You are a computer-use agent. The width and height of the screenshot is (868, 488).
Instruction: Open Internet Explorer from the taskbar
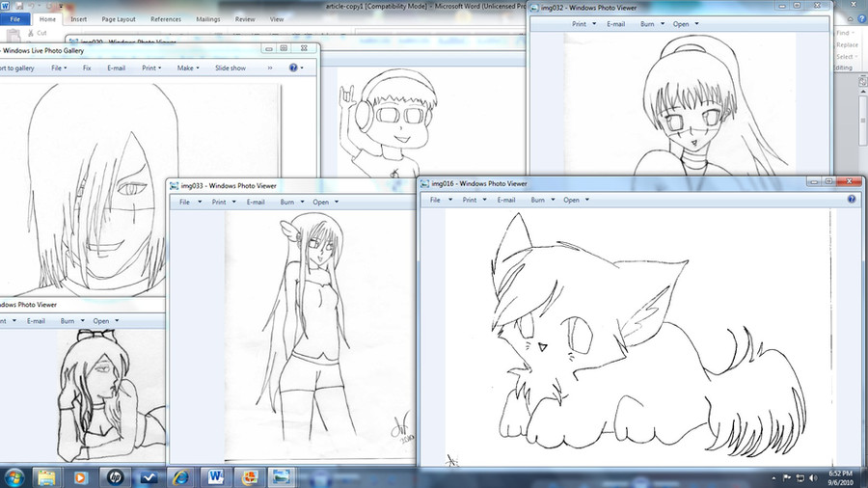point(181,477)
